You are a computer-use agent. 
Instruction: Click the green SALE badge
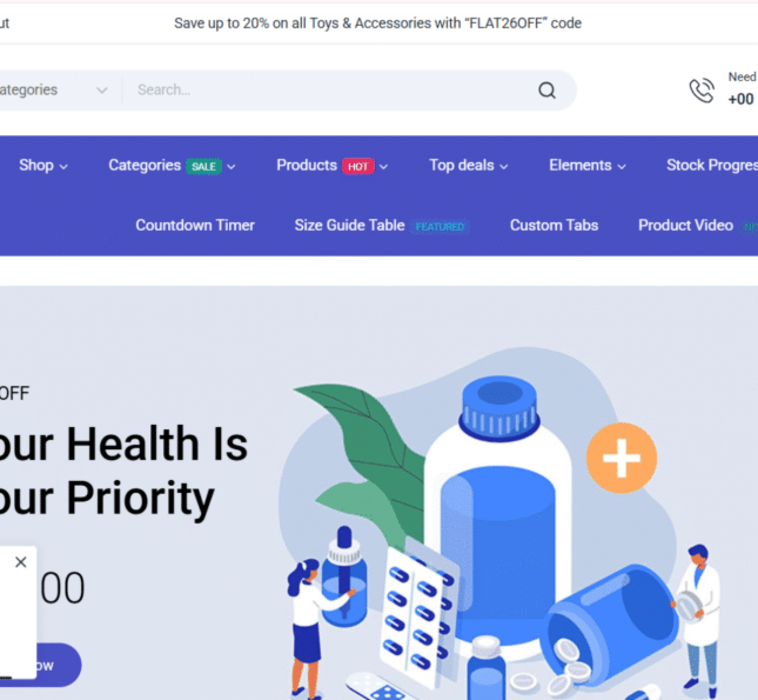click(x=204, y=166)
